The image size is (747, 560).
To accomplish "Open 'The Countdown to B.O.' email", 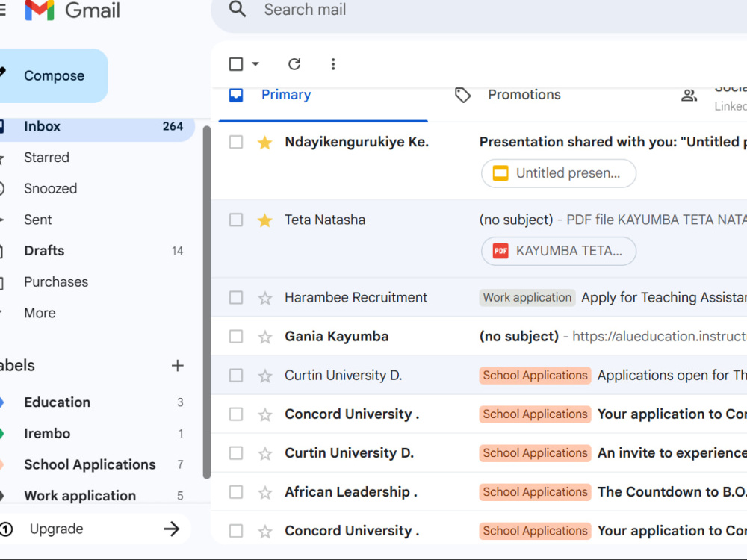I will (672, 491).
